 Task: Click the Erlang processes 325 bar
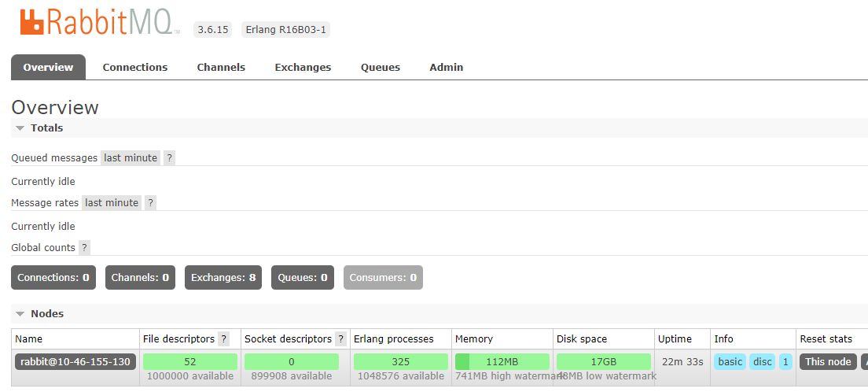[x=401, y=361]
